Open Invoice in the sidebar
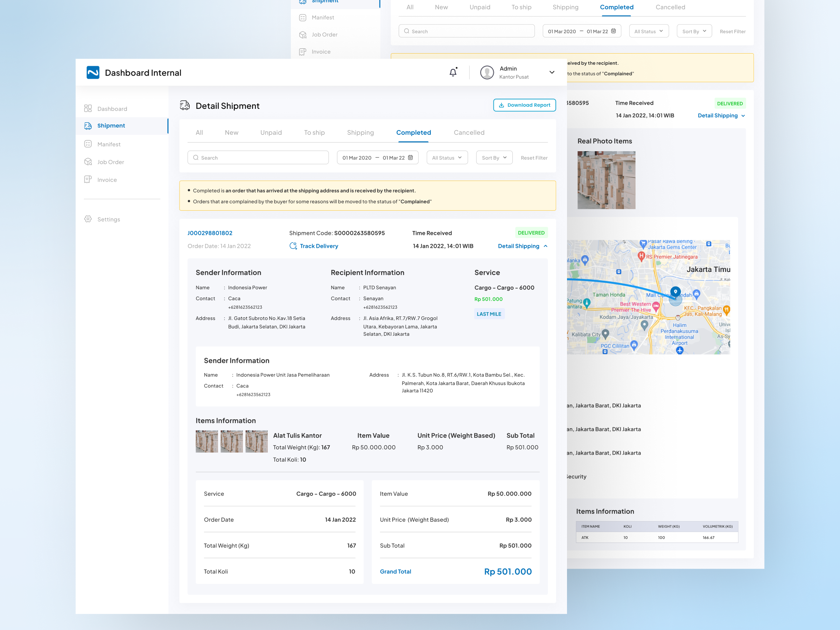 pos(106,180)
